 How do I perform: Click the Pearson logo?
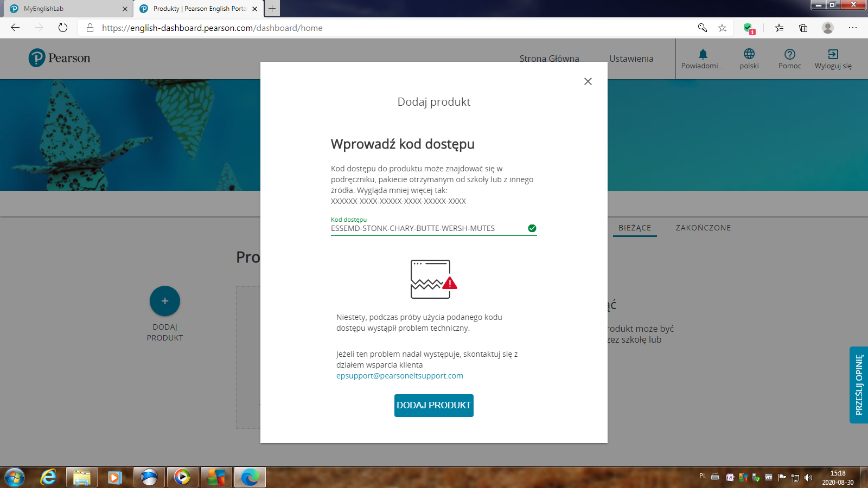click(60, 58)
